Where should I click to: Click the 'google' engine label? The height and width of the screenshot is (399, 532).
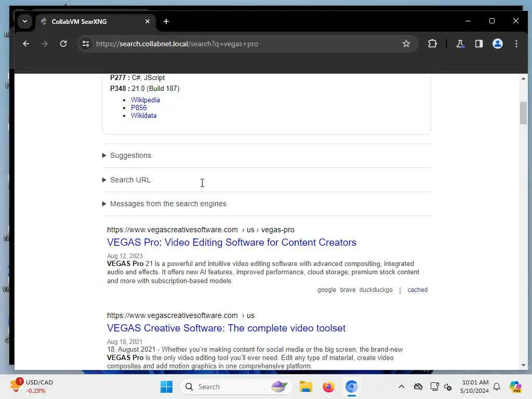pyautogui.click(x=327, y=290)
